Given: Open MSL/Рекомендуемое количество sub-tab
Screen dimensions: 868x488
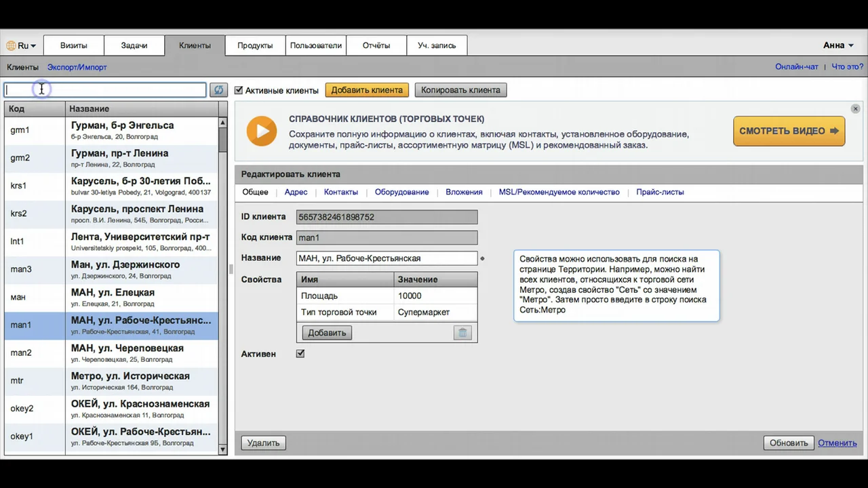Looking at the screenshot, I should click(559, 192).
